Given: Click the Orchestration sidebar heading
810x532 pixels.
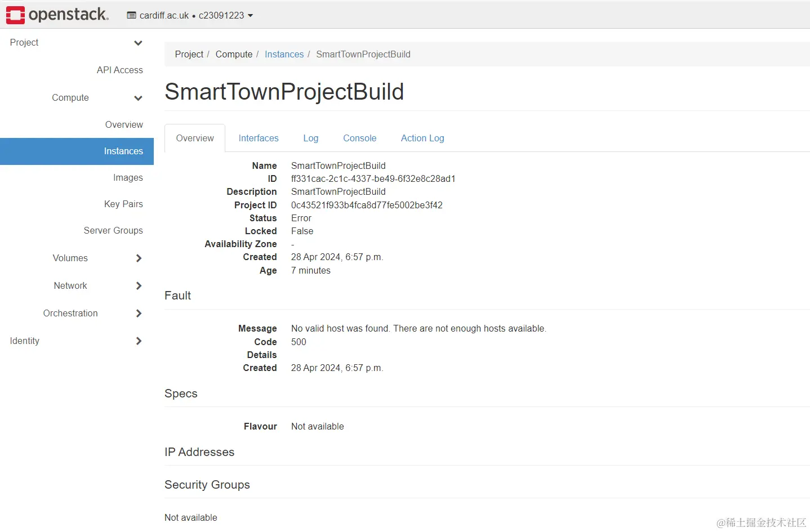Looking at the screenshot, I should pyautogui.click(x=70, y=313).
